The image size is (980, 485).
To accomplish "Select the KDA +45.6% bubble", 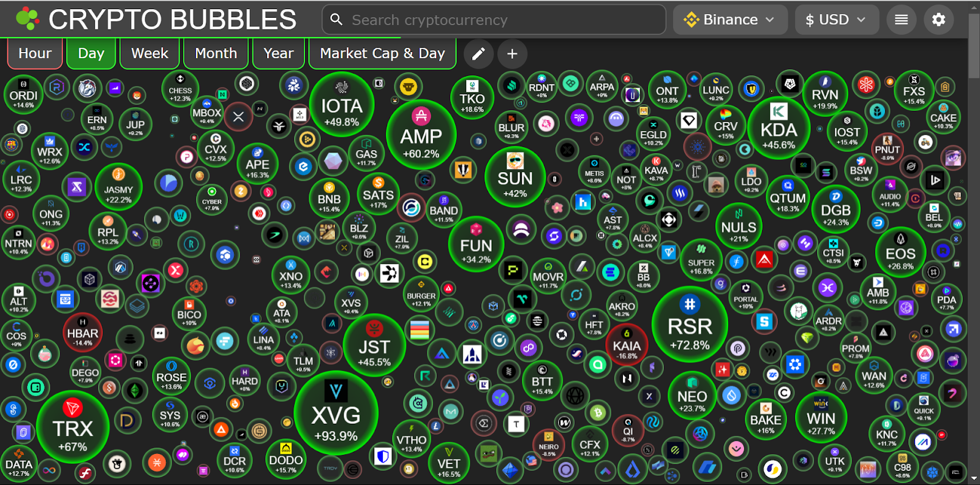I will tap(778, 128).
